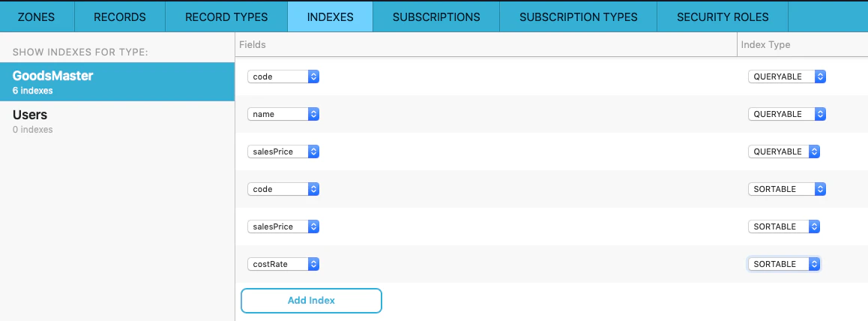This screenshot has width=868, height=321.
Task: Click the Fields column header
Action: (486, 44)
